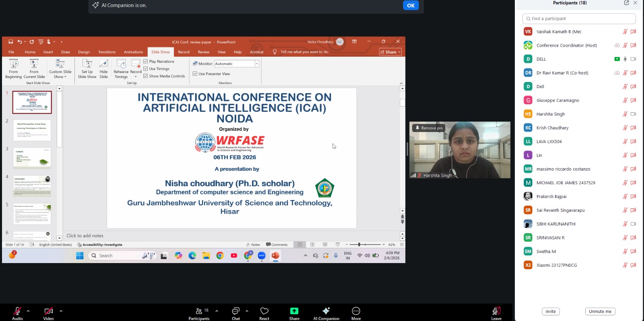Click the Participants icon in Zoom toolbar
Screen dimensions: 644x321
point(199,311)
